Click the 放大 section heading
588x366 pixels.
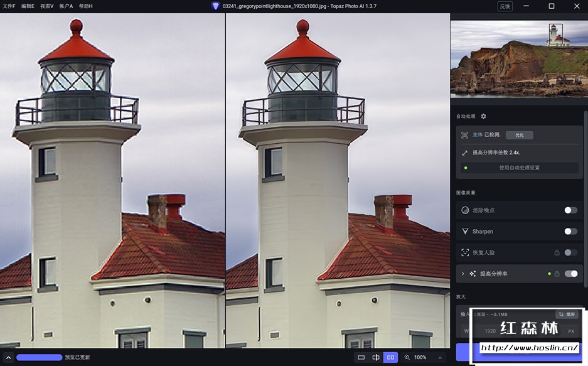coord(461,296)
